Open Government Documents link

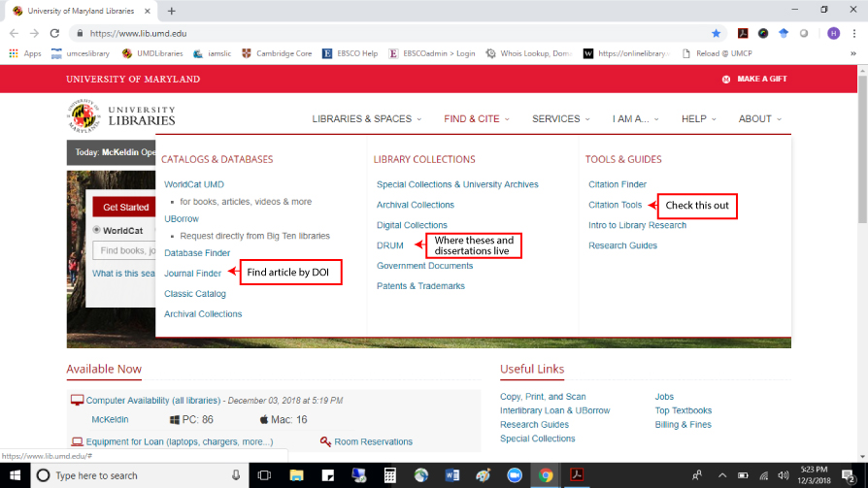pos(424,266)
